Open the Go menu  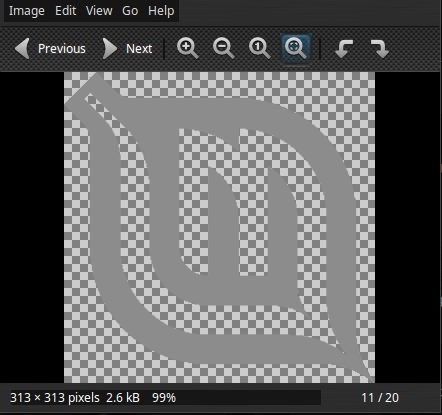tap(130, 11)
